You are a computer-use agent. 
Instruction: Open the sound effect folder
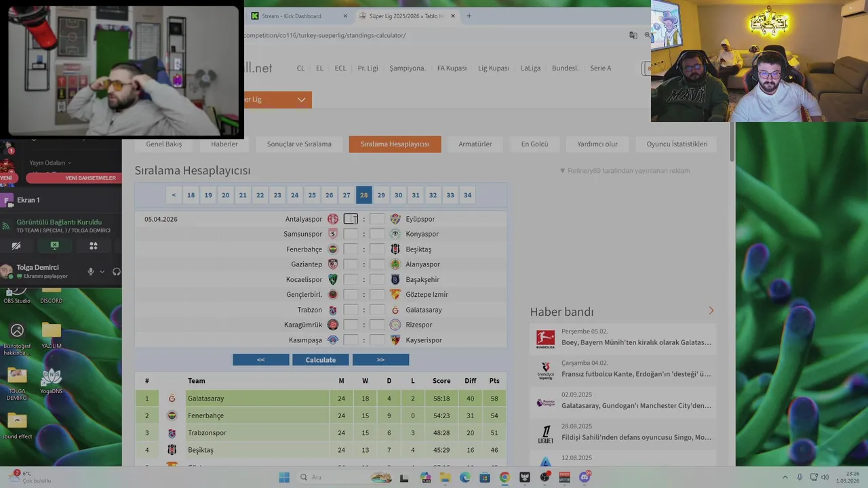click(x=17, y=426)
